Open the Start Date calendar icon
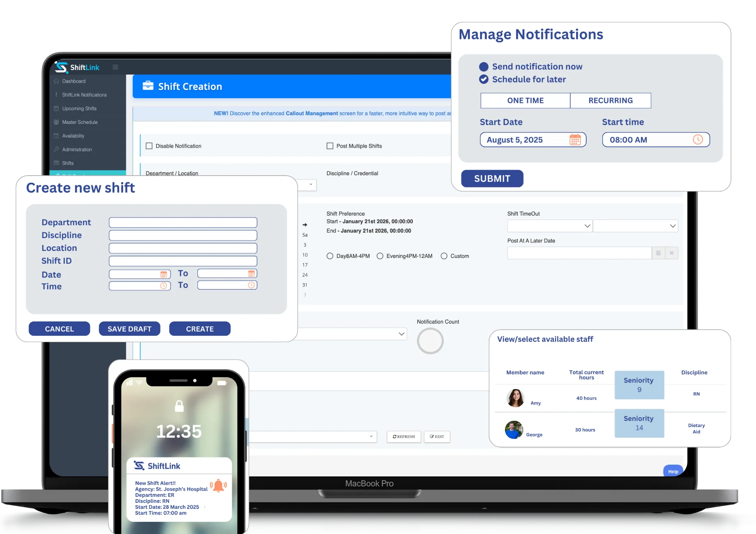Screen dimensions: 756x534 575,140
